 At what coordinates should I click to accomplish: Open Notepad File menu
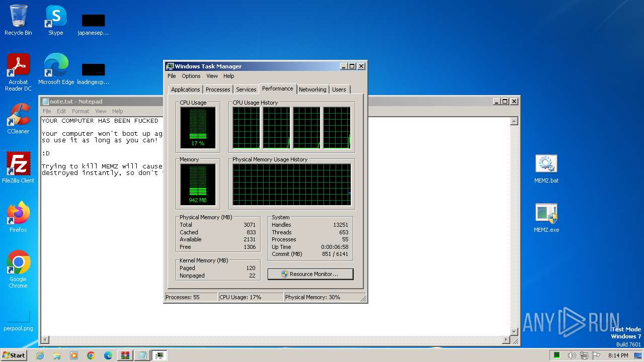[x=47, y=111]
